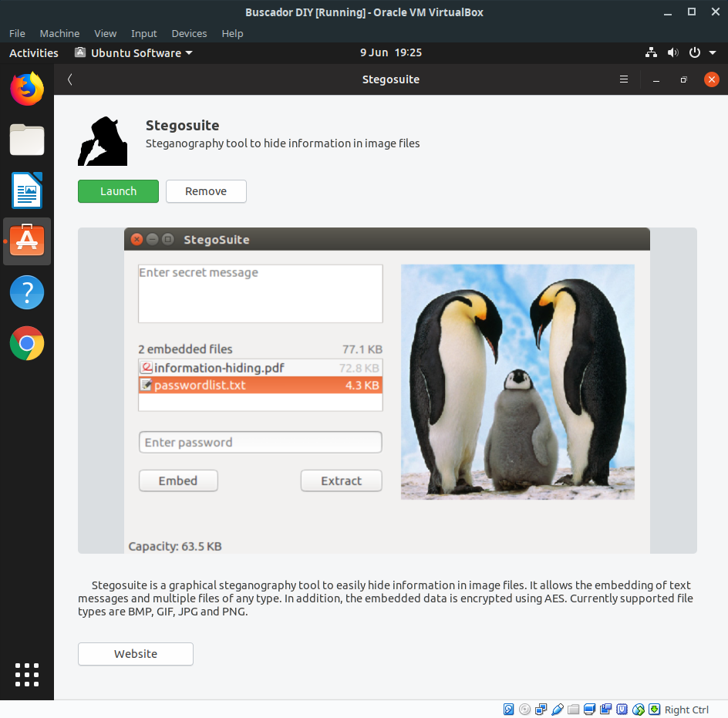Click the Remove button
Viewport: 728px width, 718px height.
[x=206, y=191]
